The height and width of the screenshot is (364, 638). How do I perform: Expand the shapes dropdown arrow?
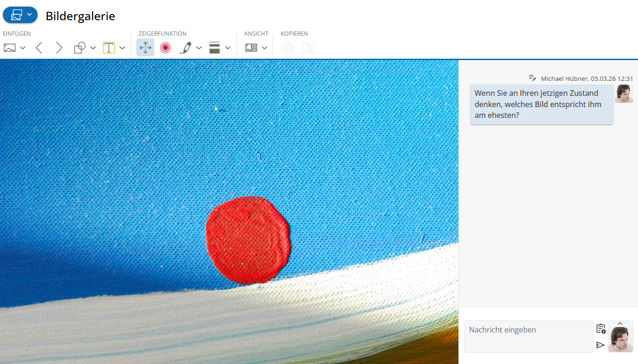point(93,48)
